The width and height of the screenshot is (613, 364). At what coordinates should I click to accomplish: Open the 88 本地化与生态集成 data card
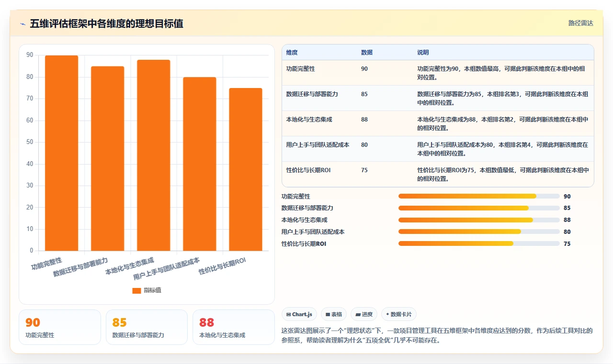(x=234, y=327)
